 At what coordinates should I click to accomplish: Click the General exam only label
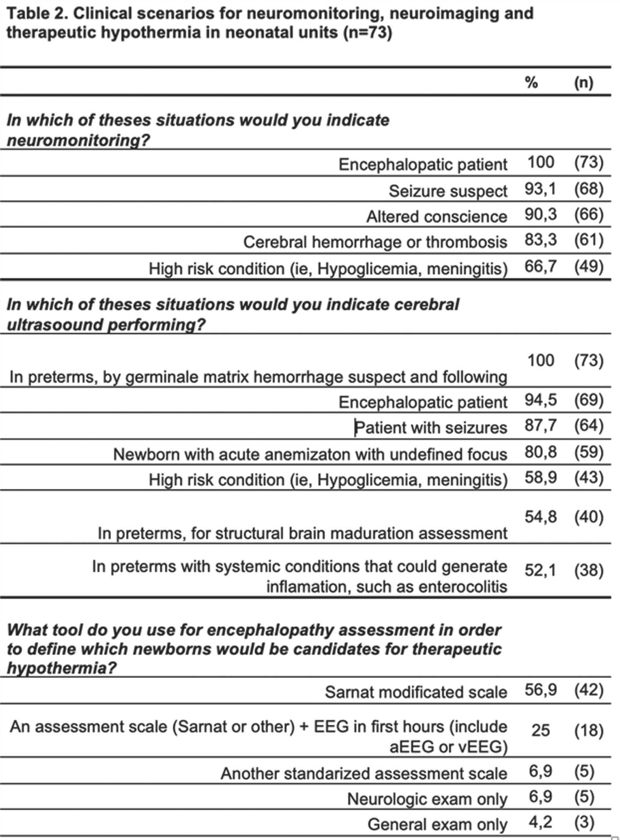pyautogui.click(x=437, y=824)
